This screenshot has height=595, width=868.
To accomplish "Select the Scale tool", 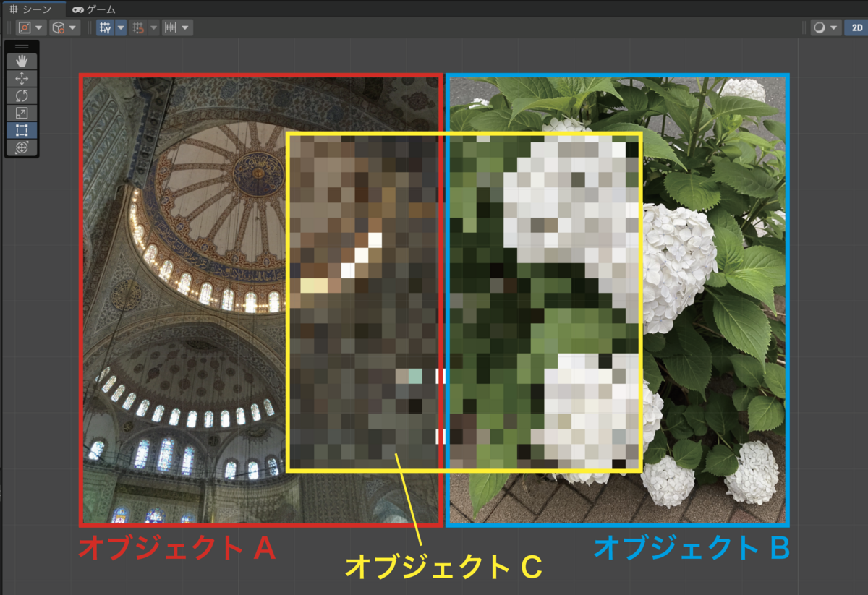I will click(x=22, y=112).
